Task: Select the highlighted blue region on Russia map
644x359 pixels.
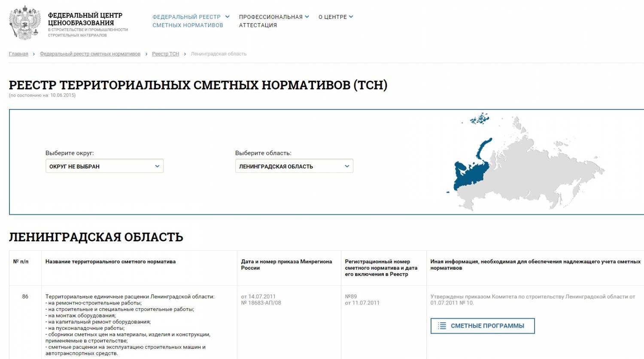Action: click(471, 174)
